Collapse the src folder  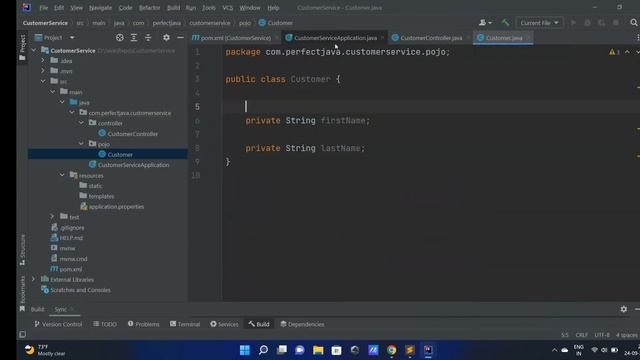pos(43,81)
